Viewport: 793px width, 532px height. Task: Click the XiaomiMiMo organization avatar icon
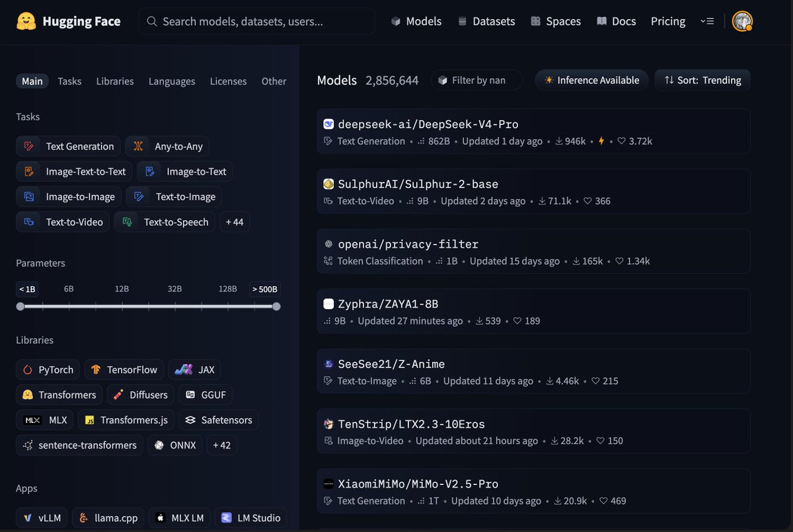[x=328, y=484]
